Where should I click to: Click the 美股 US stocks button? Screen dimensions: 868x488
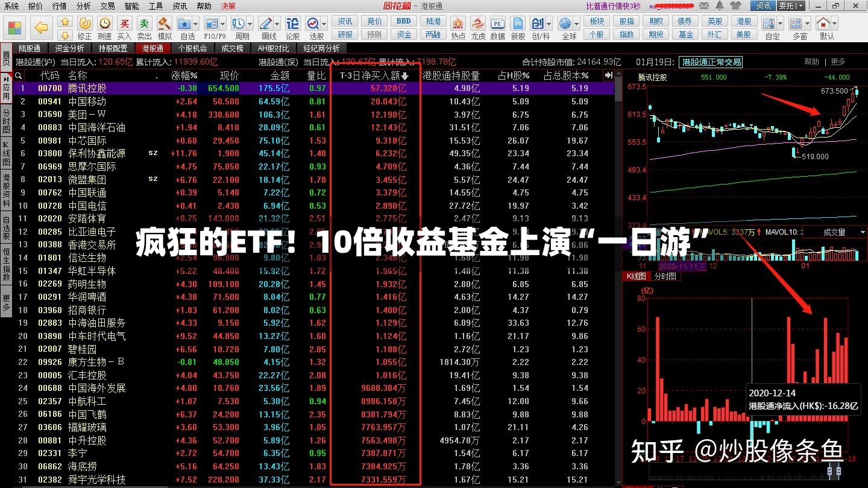pyautogui.click(x=744, y=34)
